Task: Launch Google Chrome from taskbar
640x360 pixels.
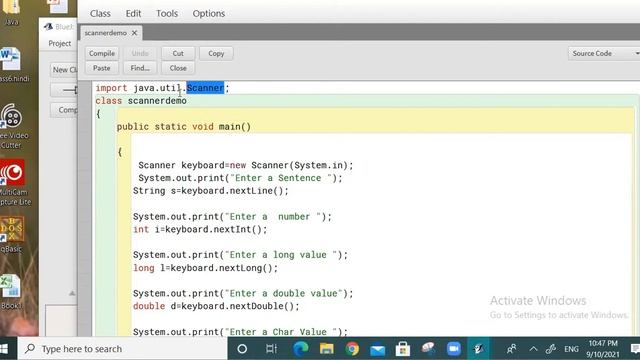Action: (352, 349)
